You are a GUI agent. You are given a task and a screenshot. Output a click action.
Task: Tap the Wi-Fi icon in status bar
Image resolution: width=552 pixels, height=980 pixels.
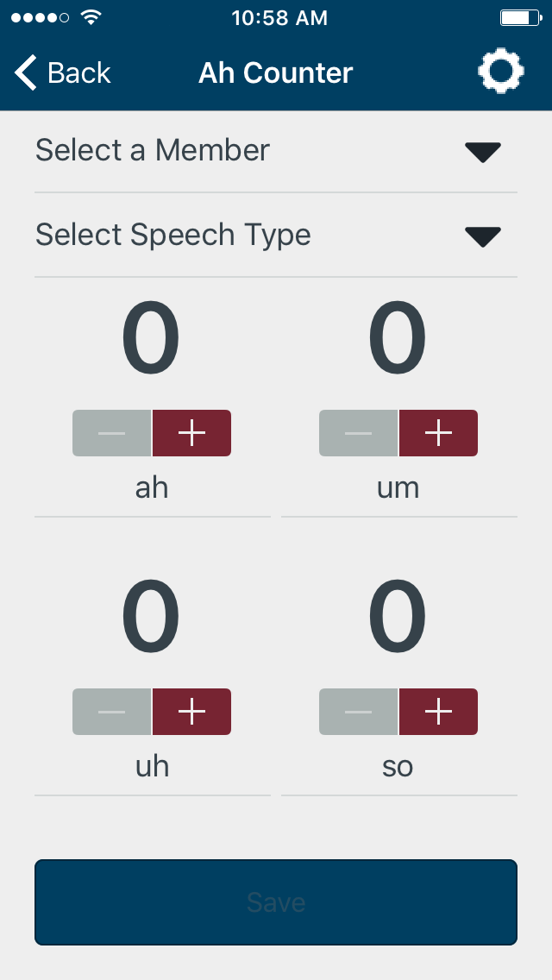pyautogui.click(x=91, y=17)
